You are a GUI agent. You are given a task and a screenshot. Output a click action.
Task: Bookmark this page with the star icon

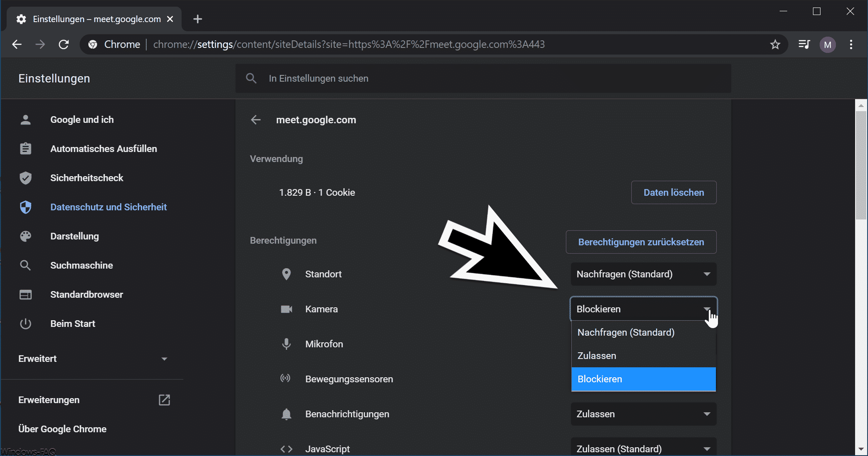pyautogui.click(x=775, y=44)
